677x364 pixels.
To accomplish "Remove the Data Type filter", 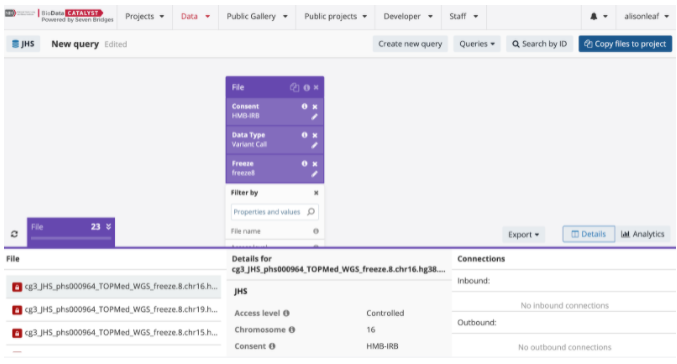I will tap(315, 135).
